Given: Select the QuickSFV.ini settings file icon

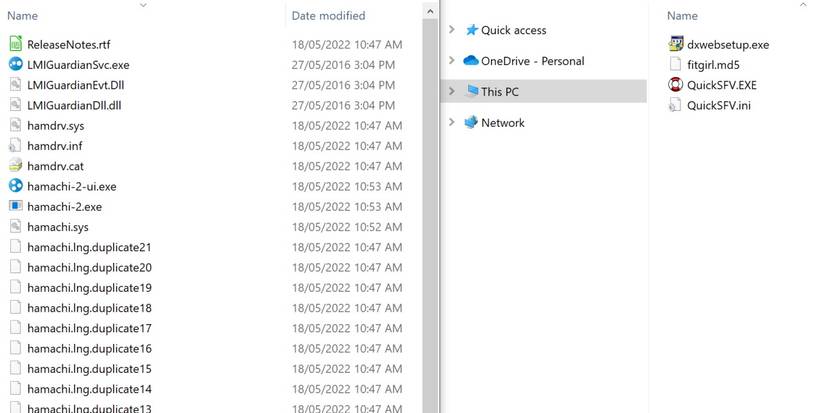Looking at the screenshot, I should 675,105.
